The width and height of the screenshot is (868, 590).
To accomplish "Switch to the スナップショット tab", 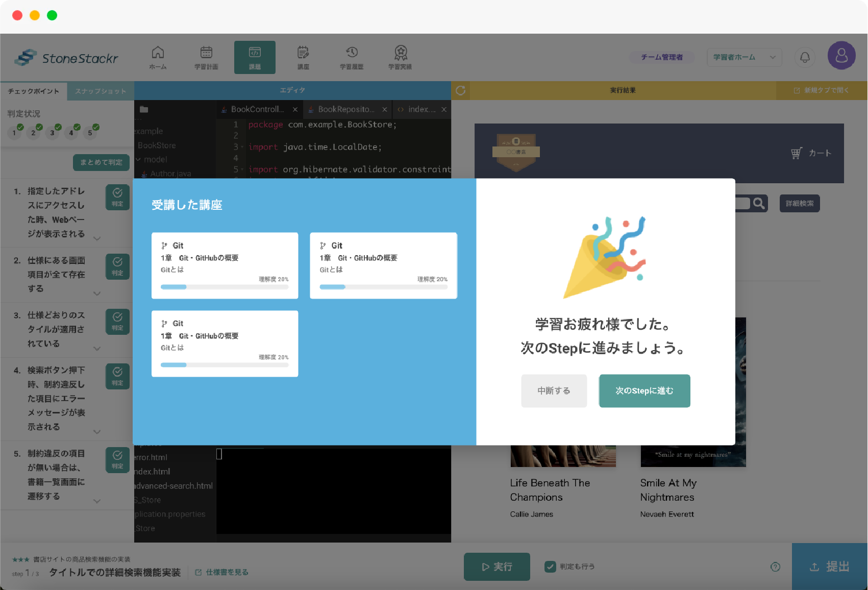I will (x=101, y=91).
